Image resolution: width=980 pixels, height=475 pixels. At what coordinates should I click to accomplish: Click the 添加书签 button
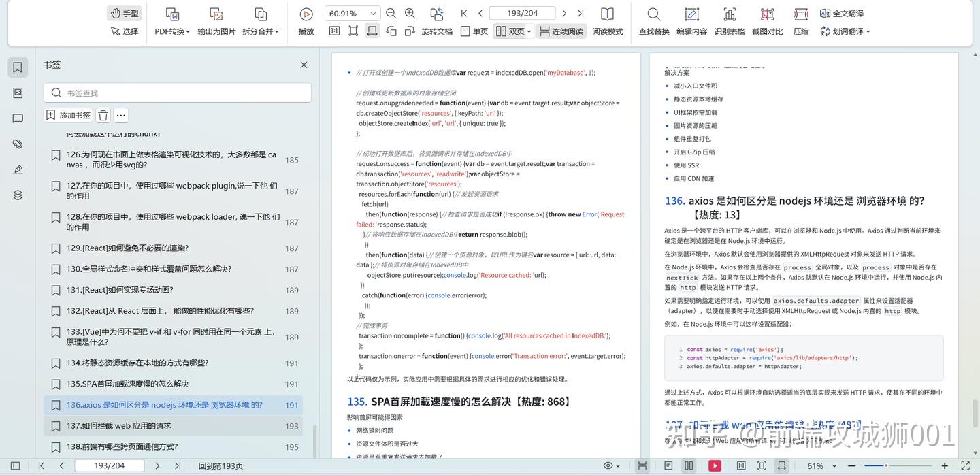pos(68,115)
